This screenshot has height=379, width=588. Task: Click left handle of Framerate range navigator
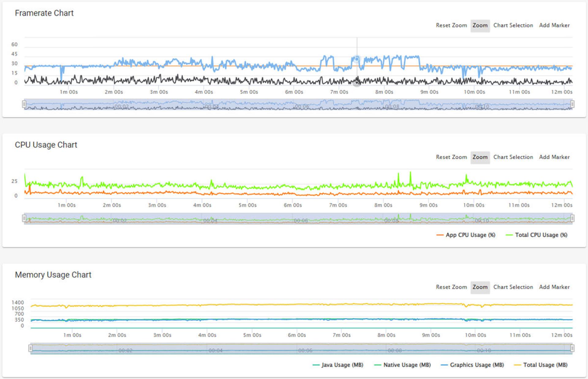[x=24, y=104]
